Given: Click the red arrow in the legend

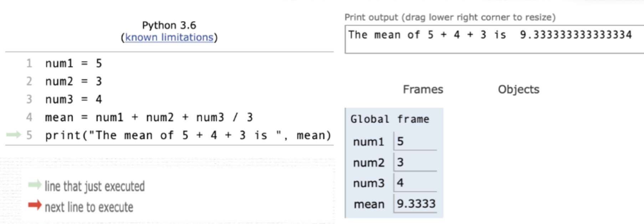Looking at the screenshot, I should (x=35, y=205).
